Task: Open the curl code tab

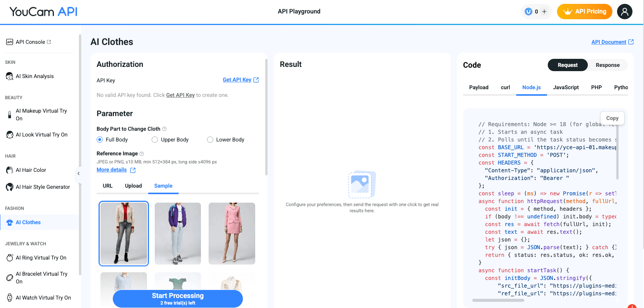Action: [x=505, y=87]
